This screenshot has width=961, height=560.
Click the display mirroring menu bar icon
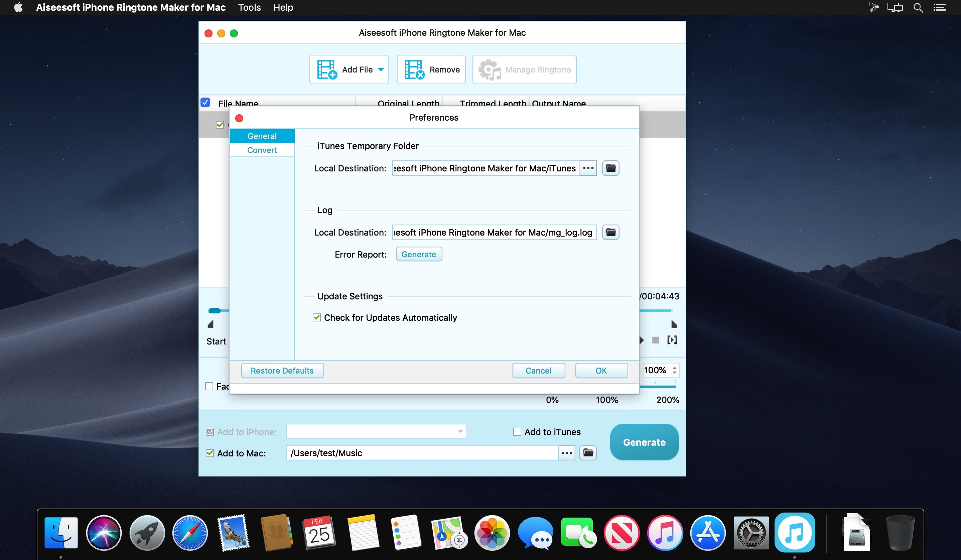(x=895, y=7)
